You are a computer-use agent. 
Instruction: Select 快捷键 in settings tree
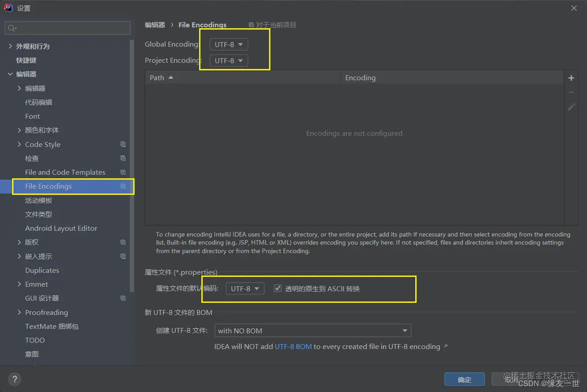[x=26, y=60]
